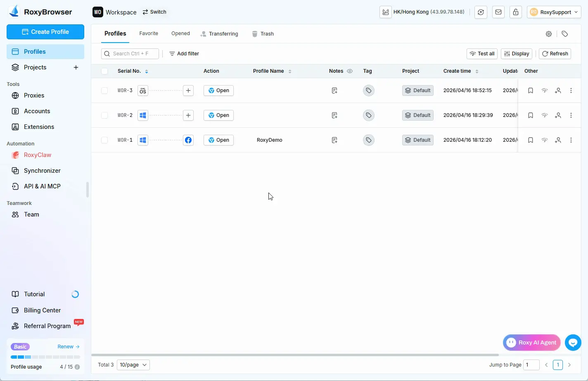The height and width of the screenshot is (381, 588).
Task: Add a platform account for WOR-2
Action: [188, 115]
